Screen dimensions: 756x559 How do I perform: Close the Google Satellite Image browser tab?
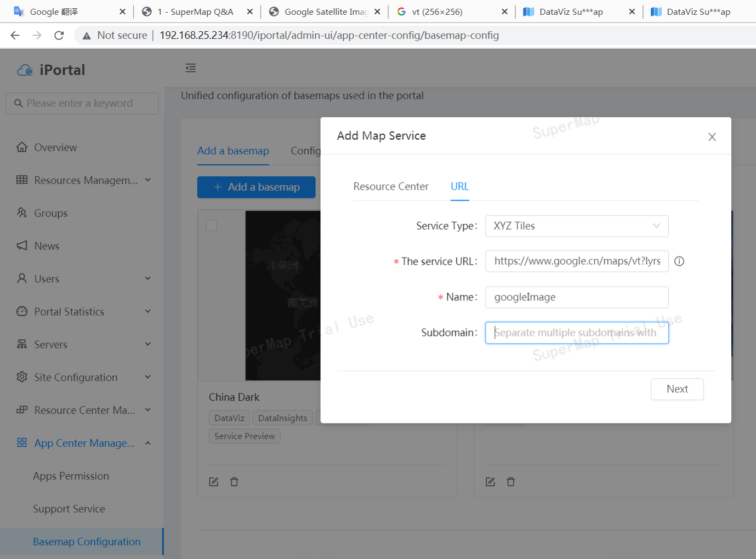tap(377, 12)
